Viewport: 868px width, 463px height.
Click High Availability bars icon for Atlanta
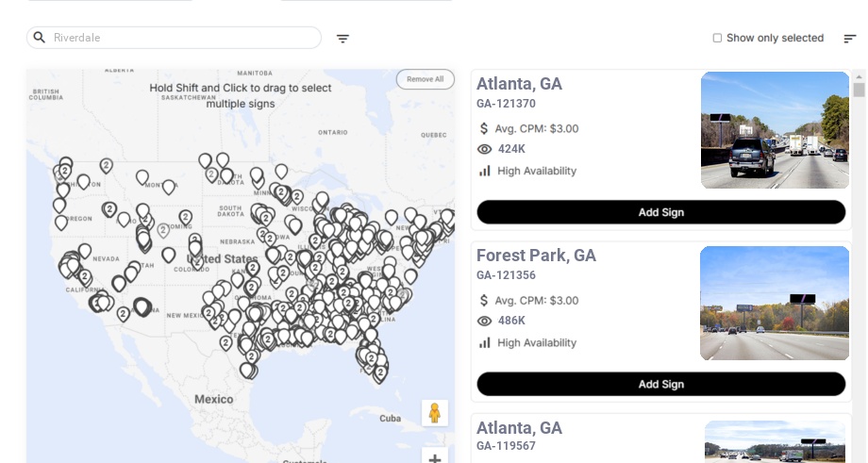485,171
